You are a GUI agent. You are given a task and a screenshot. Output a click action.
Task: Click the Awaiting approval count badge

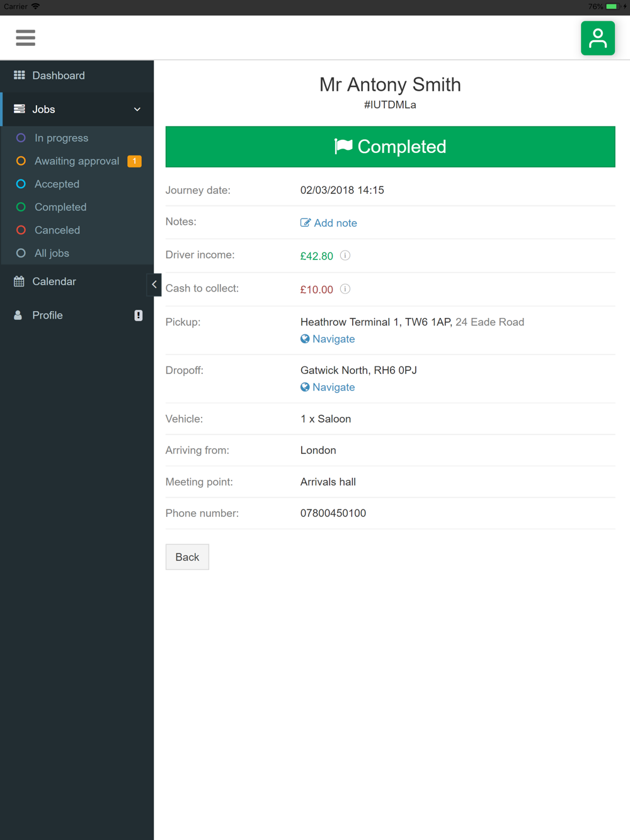click(134, 161)
